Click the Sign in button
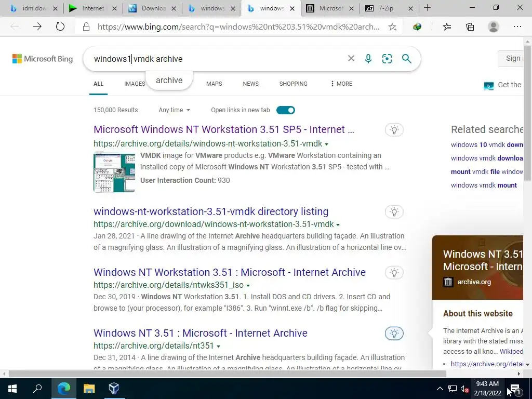The height and width of the screenshot is (399, 532). (511, 58)
